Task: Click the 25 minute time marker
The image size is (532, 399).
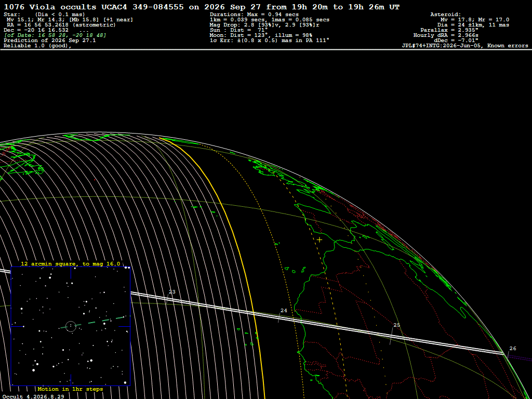Action: pos(396,325)
